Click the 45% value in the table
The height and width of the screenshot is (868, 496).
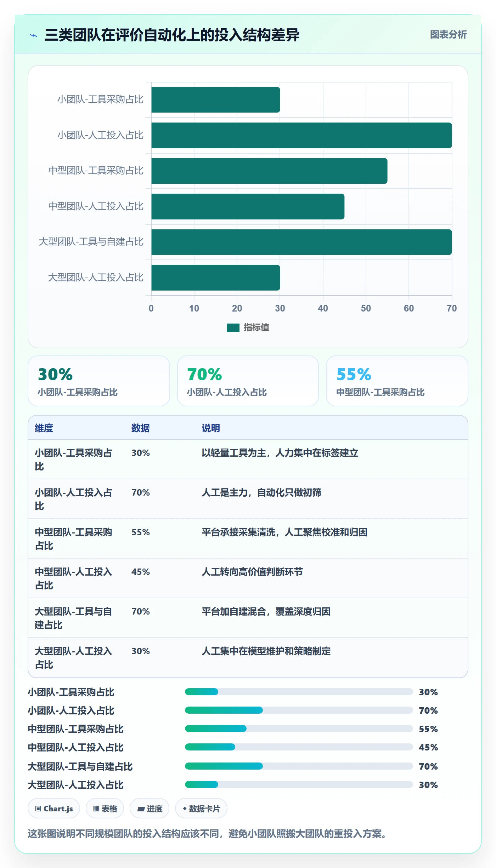(x=141, y=572)
